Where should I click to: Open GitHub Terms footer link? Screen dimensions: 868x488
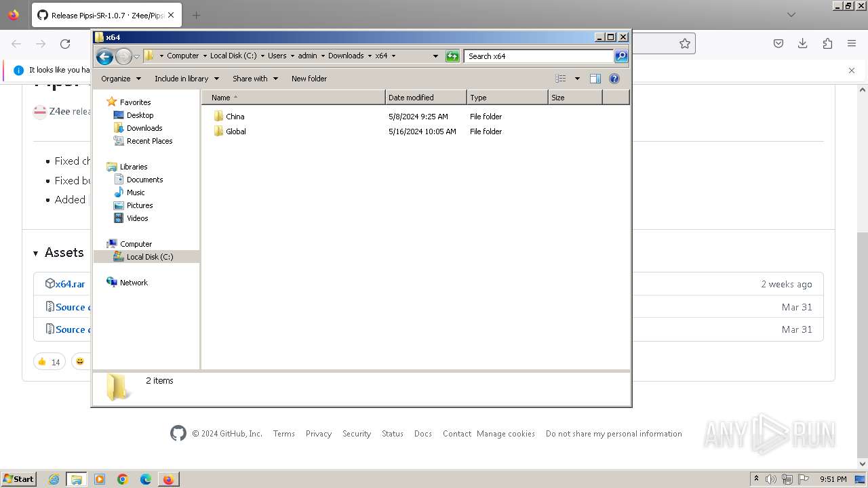pyautogui.click(x=284, y=434)
